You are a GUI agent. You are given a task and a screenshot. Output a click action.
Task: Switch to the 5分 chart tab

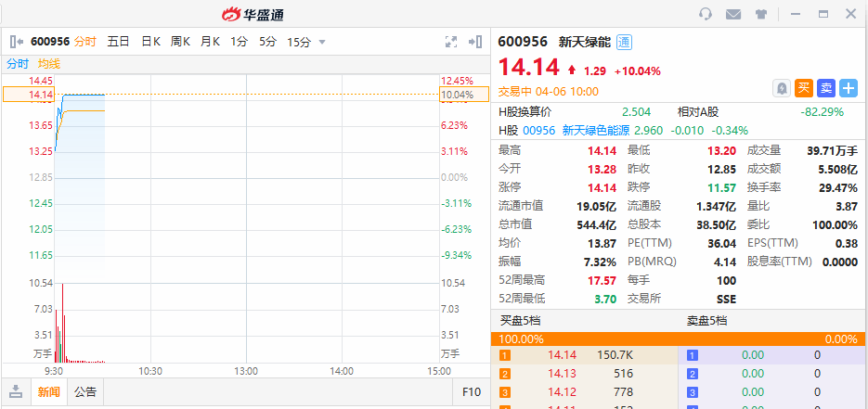click(268, 42)
